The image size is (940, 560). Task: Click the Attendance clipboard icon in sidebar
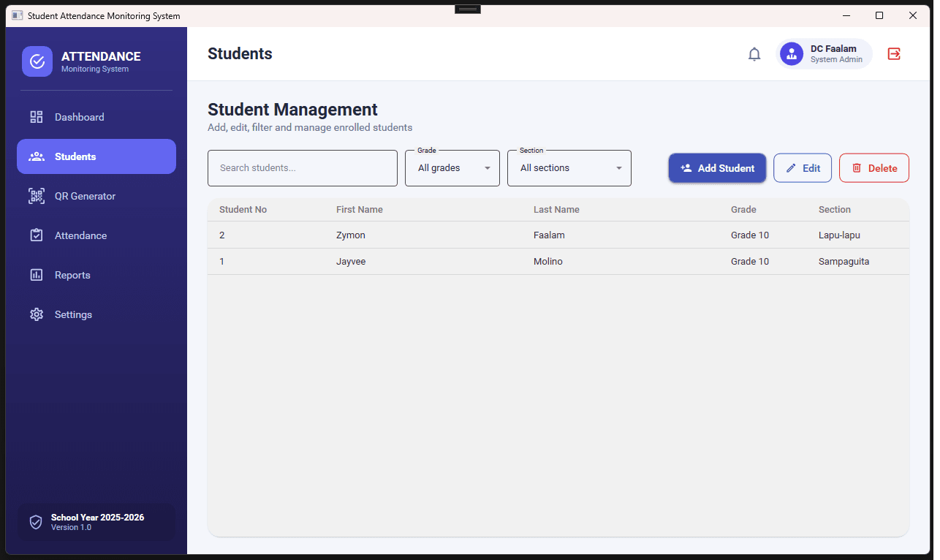[x=37, y=235]
